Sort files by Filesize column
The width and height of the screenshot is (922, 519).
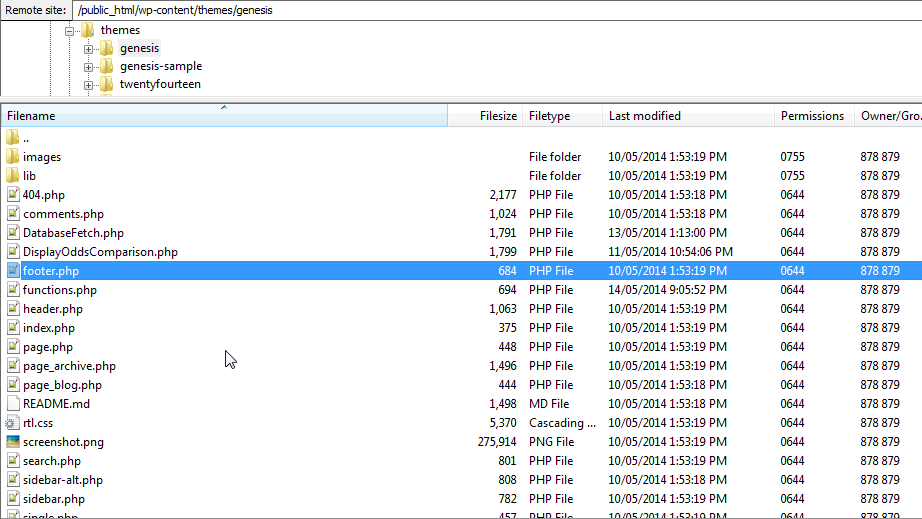pos(485,116)
